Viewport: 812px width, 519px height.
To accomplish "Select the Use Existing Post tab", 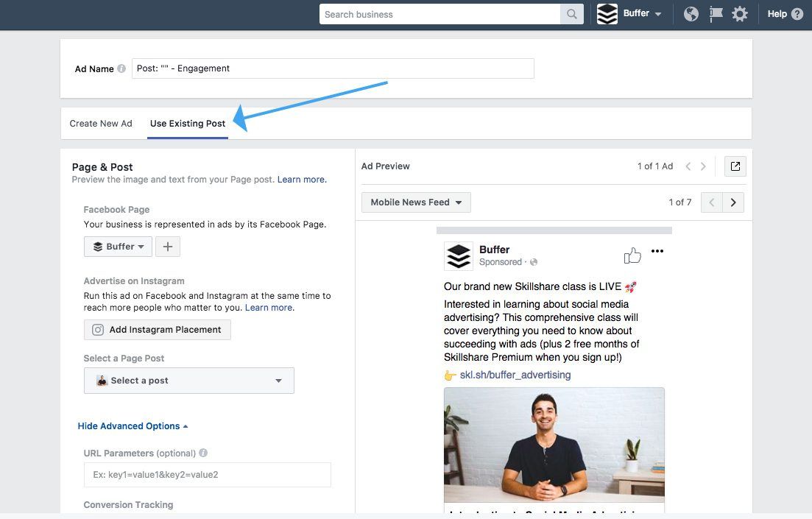I will coord(188,123).
